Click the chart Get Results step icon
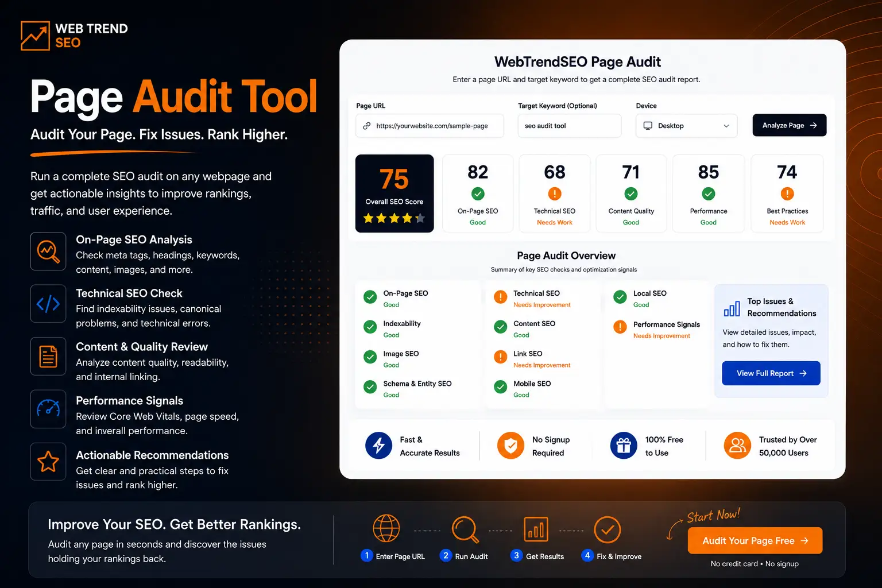Viewport: 882px width, 588px height. (x=536, y=529)
